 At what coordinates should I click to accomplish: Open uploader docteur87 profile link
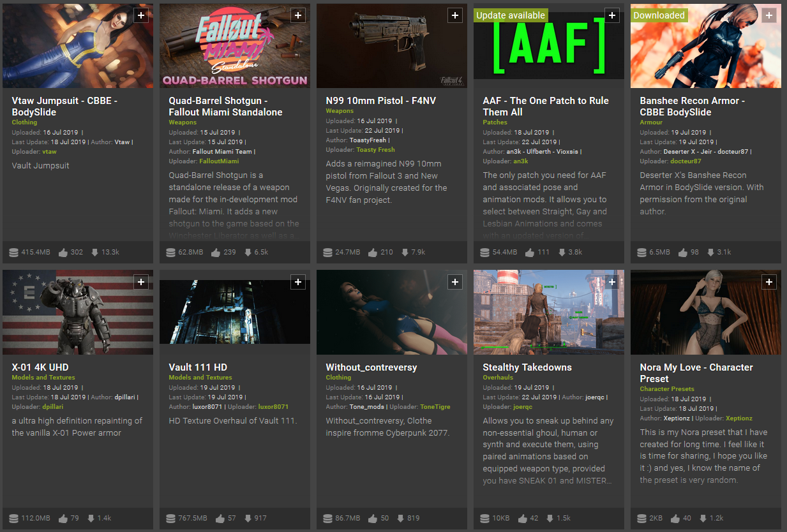[685, 161]
